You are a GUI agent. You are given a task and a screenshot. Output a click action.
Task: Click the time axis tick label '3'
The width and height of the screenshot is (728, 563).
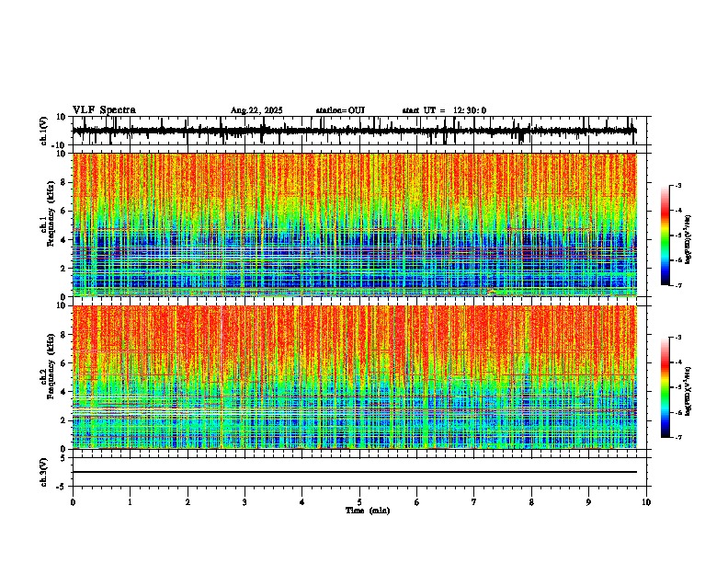(245, 502)
